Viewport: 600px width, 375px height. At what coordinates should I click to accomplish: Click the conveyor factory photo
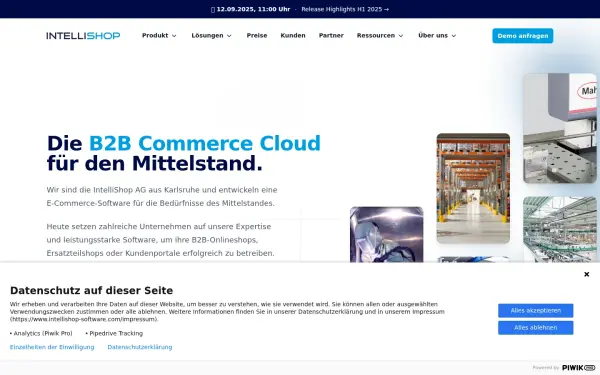click(x=560, y=230)
